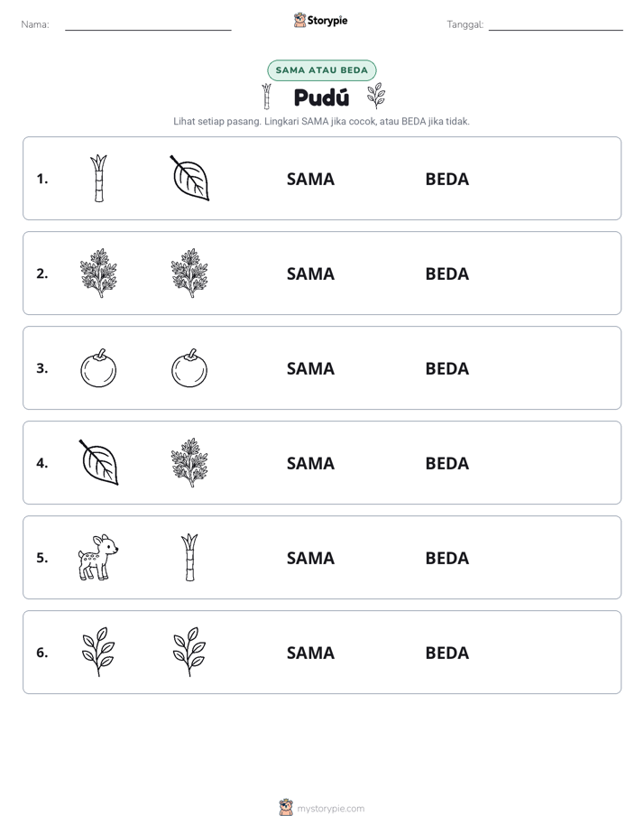Click the baby deer icon in row 5

click(98, 558)
